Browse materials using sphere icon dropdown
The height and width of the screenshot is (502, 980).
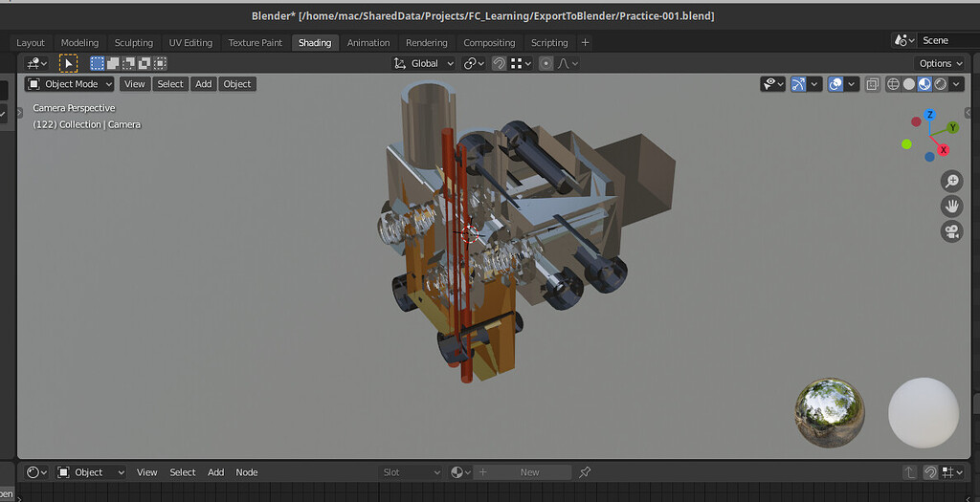[x=460, y=472]
